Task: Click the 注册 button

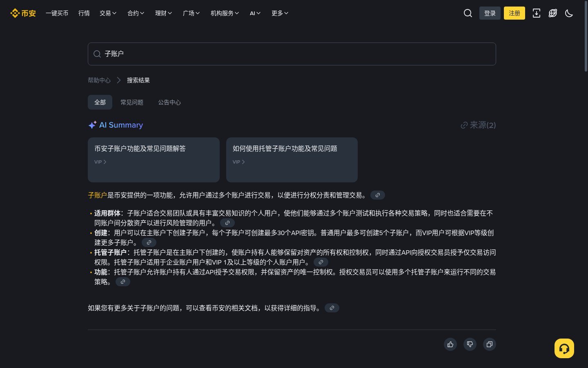Action: pyautogui.click(x=514, y=13)
